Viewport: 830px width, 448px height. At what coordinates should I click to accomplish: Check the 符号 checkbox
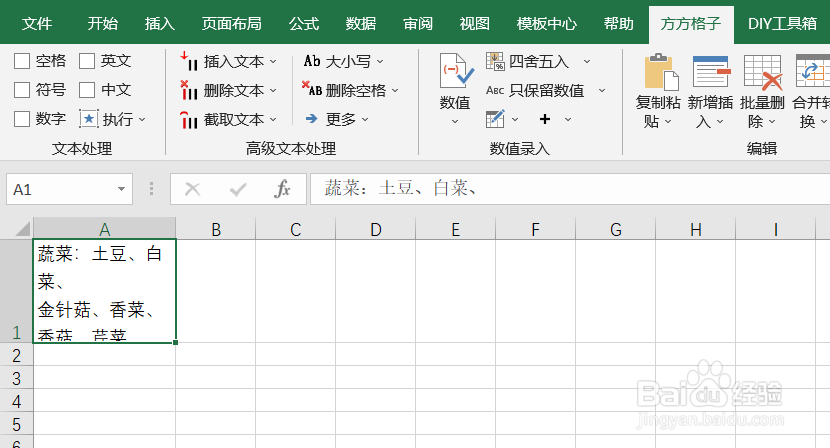(x=22, y=90)
